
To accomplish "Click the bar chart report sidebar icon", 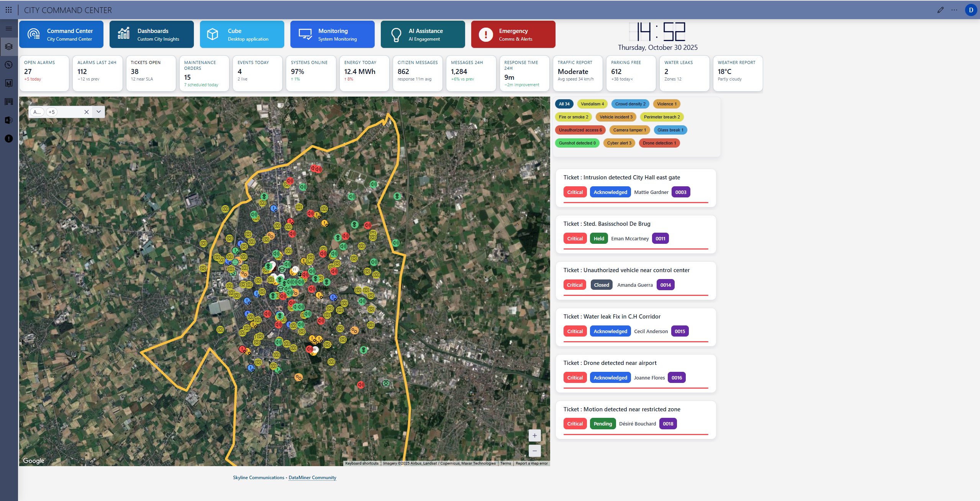I will 9,83.
